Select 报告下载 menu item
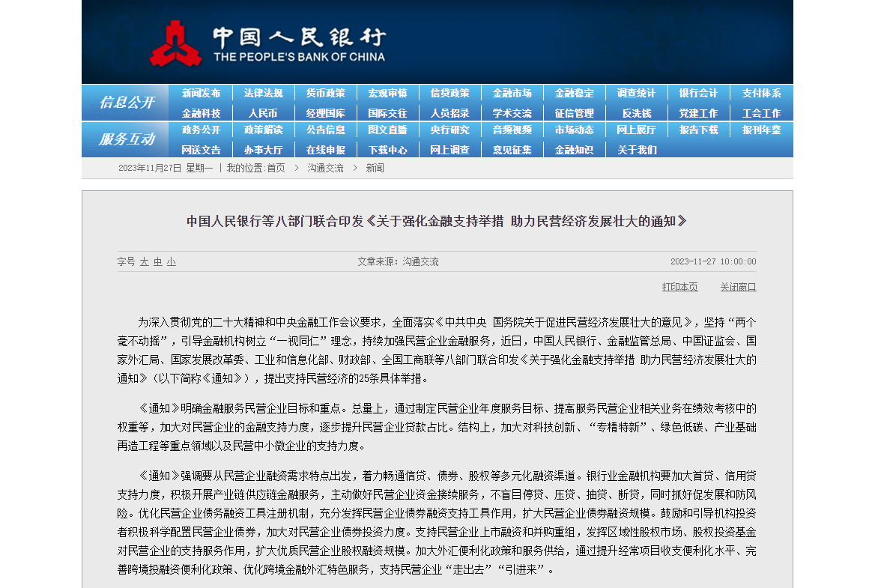 (698, 130)
